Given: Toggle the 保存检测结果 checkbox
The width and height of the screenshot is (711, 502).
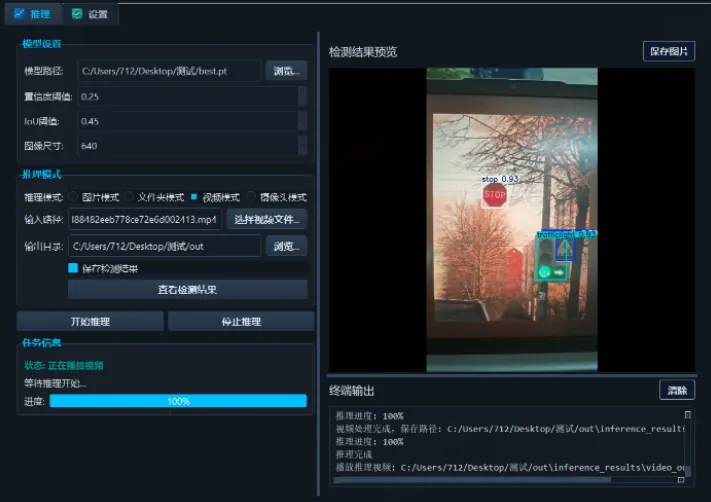Looking at the screenshot, I should pyautogui.click(x=73, y=268).
